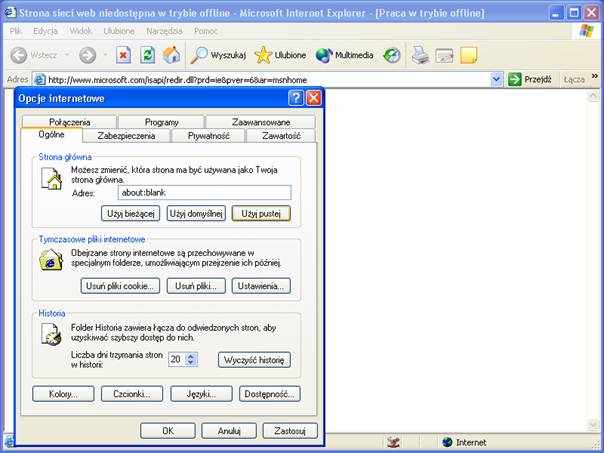Image resolution: width=604 pixels, height=453 pixels.
Task: Open Multimedia panel from toolbar
Action: [344, 55]
